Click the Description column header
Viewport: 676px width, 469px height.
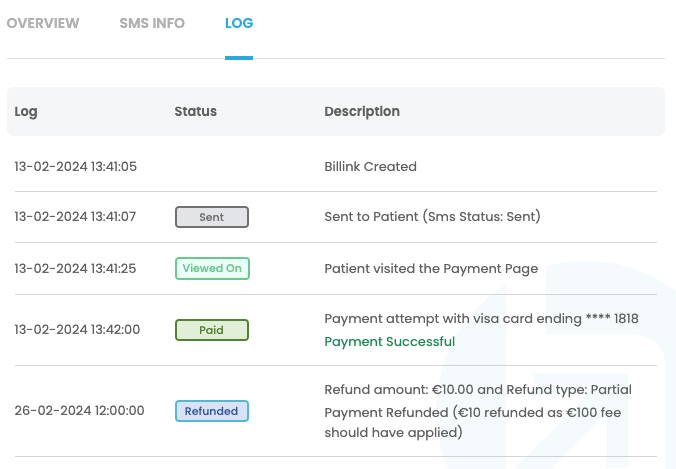click(x=362, y=112)
